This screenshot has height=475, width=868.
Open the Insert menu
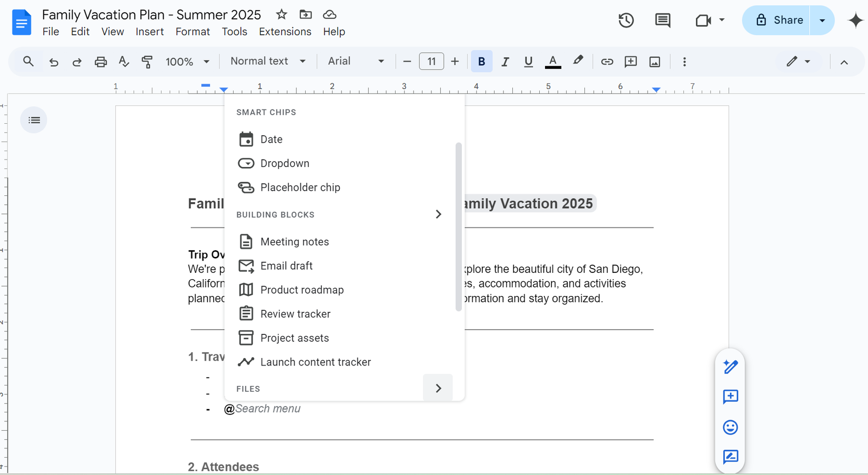[149, 31]
